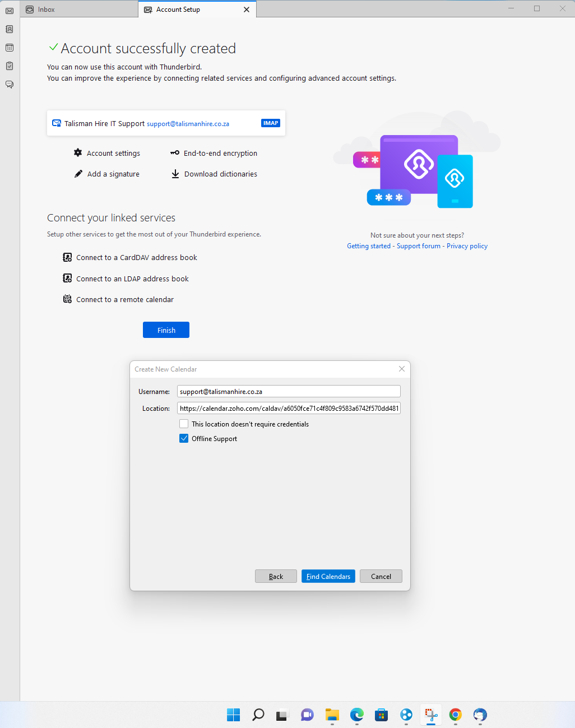Click Back in Create New Calendar dialog
The image size is (575, 728).
(x=276, y=576)
